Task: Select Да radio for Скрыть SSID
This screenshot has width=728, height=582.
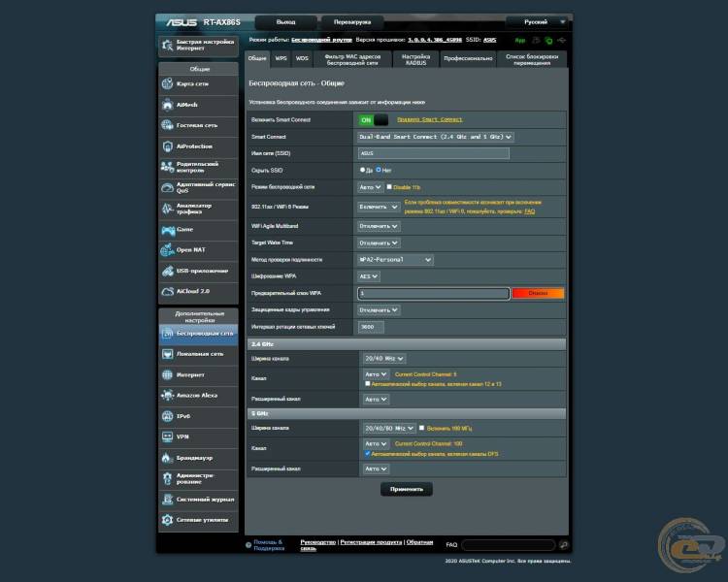Action: (362, 170)
